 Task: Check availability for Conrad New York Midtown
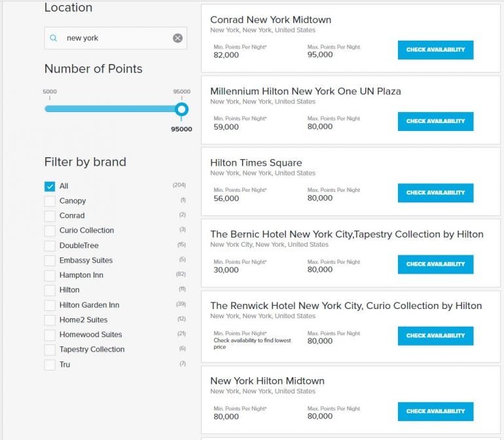pos(435,50)
